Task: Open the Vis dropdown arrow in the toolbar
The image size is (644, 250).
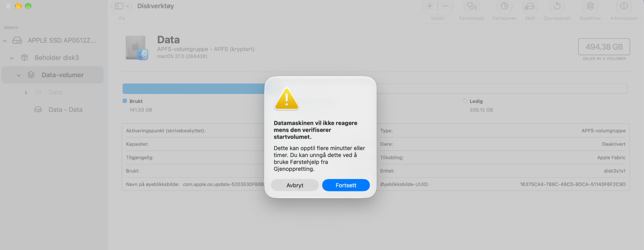Action: click(x=127, y=6)
